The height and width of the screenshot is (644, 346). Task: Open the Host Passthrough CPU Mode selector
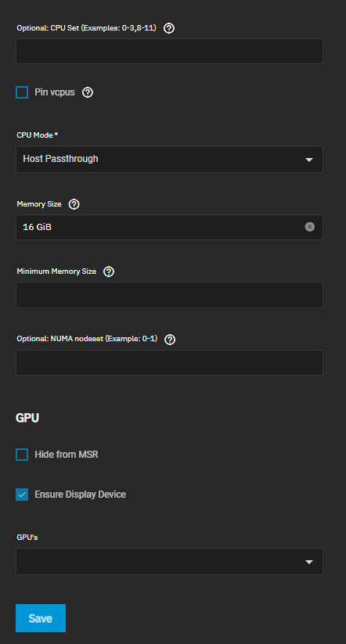169,159
